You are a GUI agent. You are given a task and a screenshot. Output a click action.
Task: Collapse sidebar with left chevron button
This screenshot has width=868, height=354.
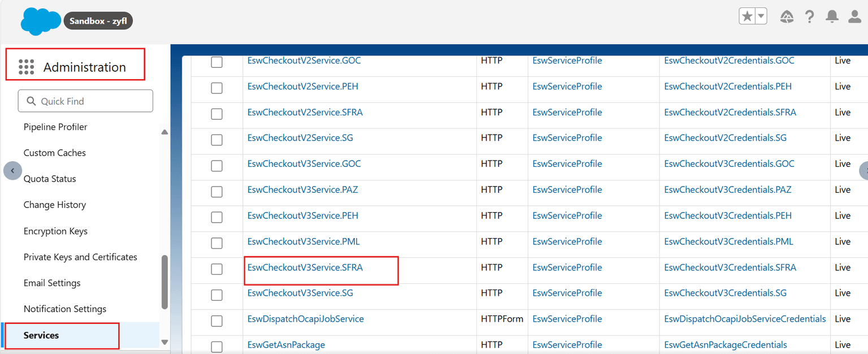[x=12, y=170]
